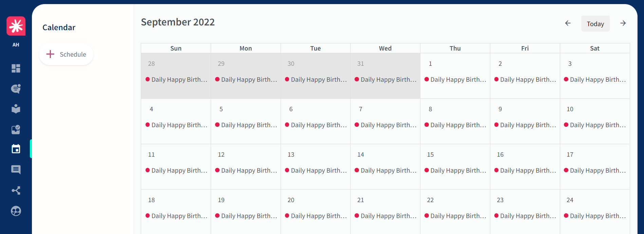644x234 pixels.
Task: Open the Daily Happy Birthday event on September 8
Action: click(455, 125)
